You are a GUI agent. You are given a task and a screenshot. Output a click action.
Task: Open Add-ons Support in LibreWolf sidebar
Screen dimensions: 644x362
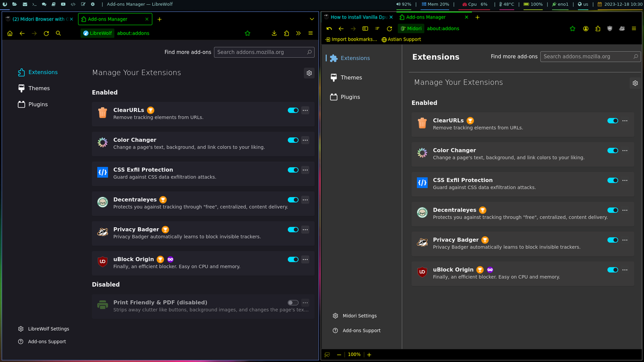coord(42,342)
